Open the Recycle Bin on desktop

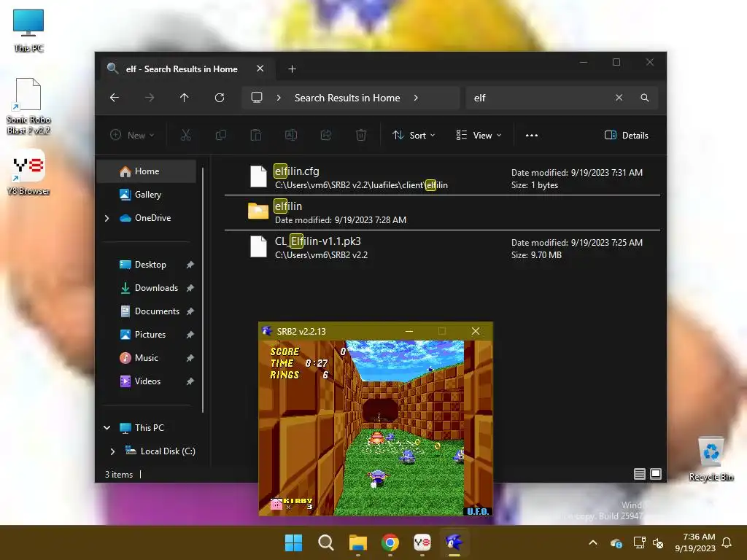point(711,458)
